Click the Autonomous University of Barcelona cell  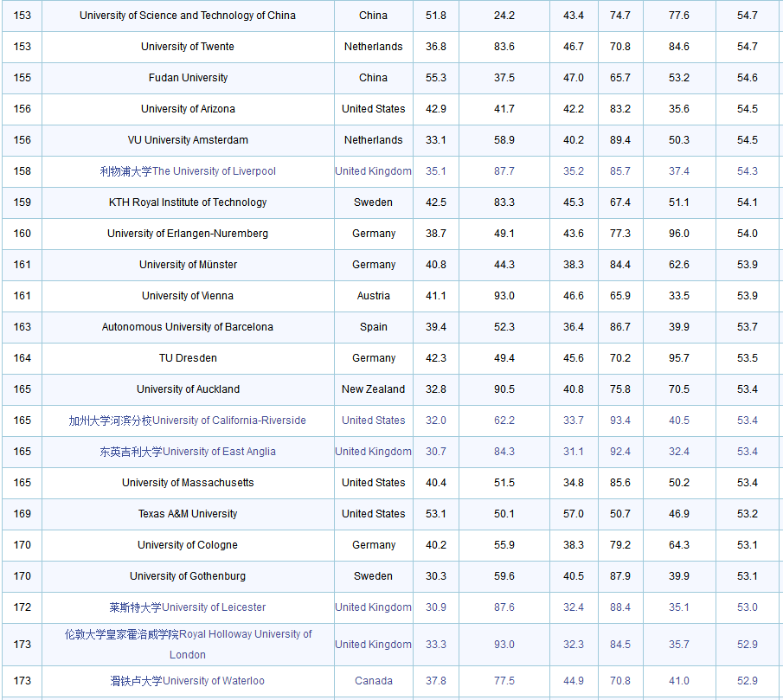[188, 327]
